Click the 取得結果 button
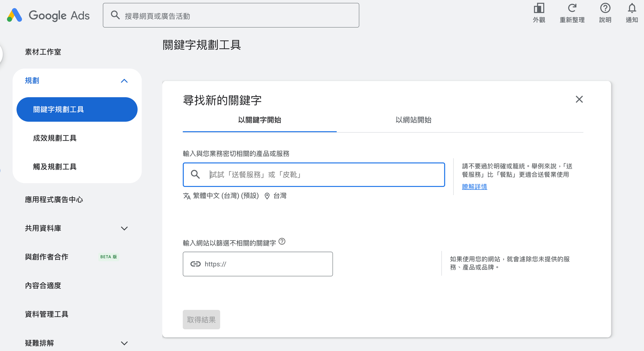The width and height of the screenshot is (644, 351). click(x=201, y=319)
